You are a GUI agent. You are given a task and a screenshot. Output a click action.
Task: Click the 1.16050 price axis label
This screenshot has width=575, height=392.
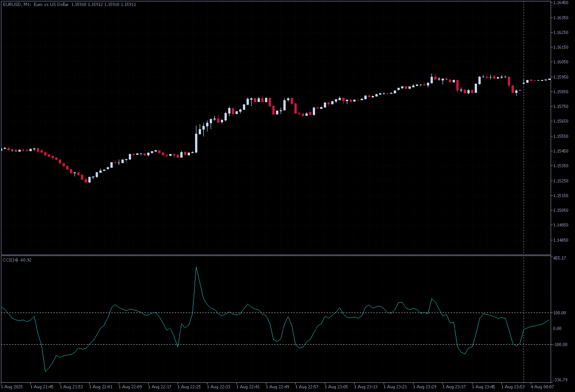click(560, 62)
